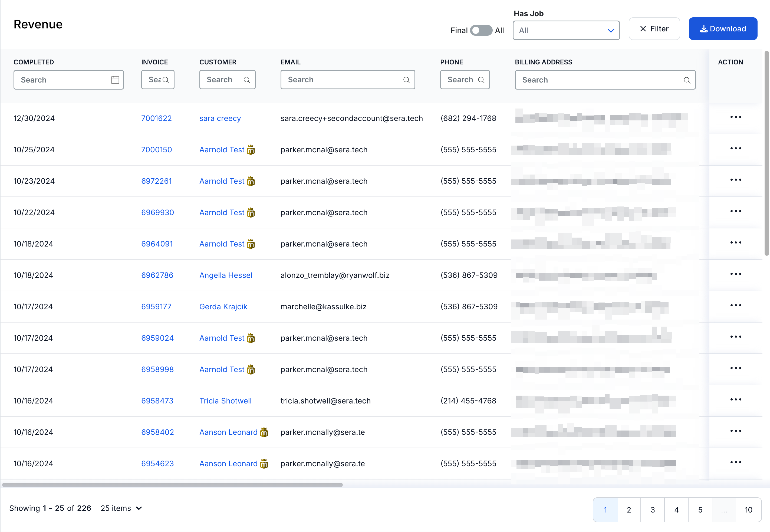770x532 pixels.
Task: Focus the Billing Address search field
Action: [x=605, y=80]
